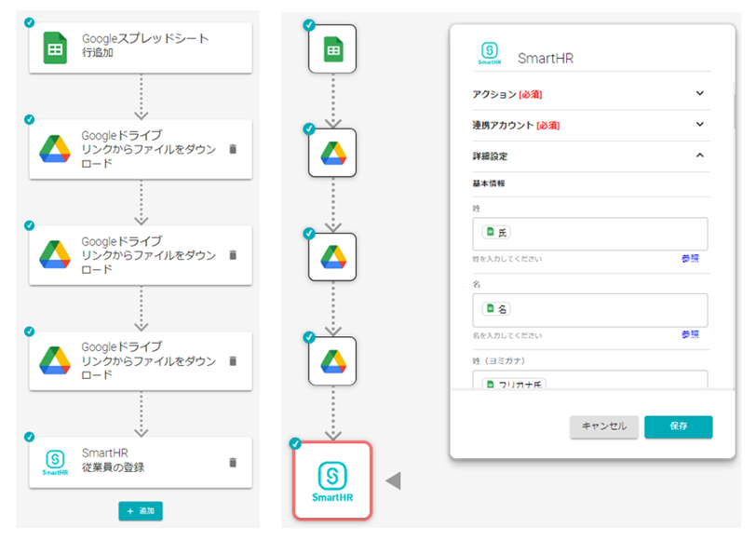
Task: Delete the first Googleドライブ step via its trash icon
Action: click(233, 149)
